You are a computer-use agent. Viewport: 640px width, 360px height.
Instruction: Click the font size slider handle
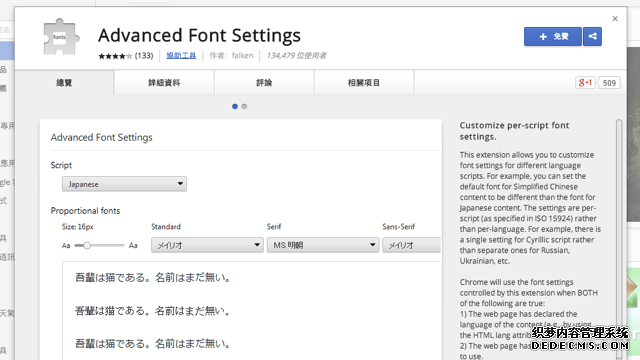click(x=87, y=245)
